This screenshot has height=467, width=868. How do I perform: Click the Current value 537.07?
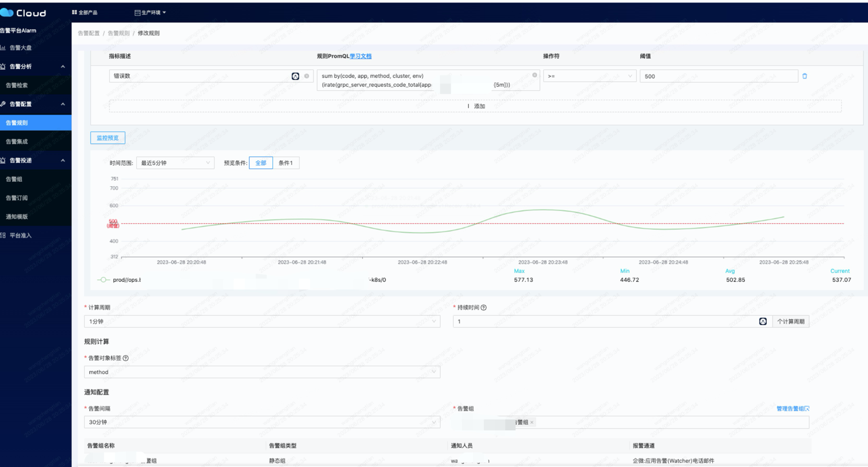tap(841, 280)
